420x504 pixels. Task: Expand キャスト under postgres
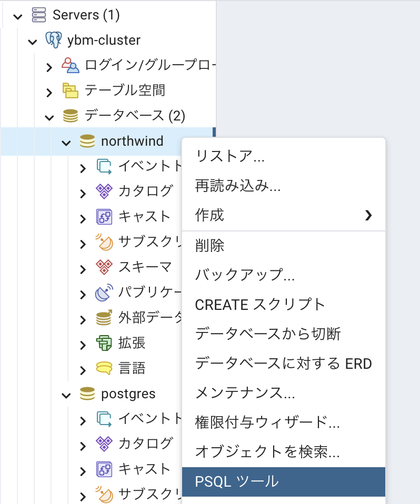83,471
